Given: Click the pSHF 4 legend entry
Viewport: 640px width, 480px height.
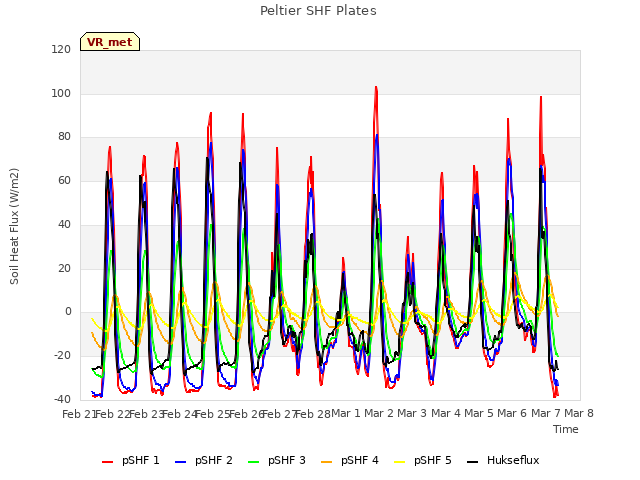Looking at the screenshot, I should point(350,460).
